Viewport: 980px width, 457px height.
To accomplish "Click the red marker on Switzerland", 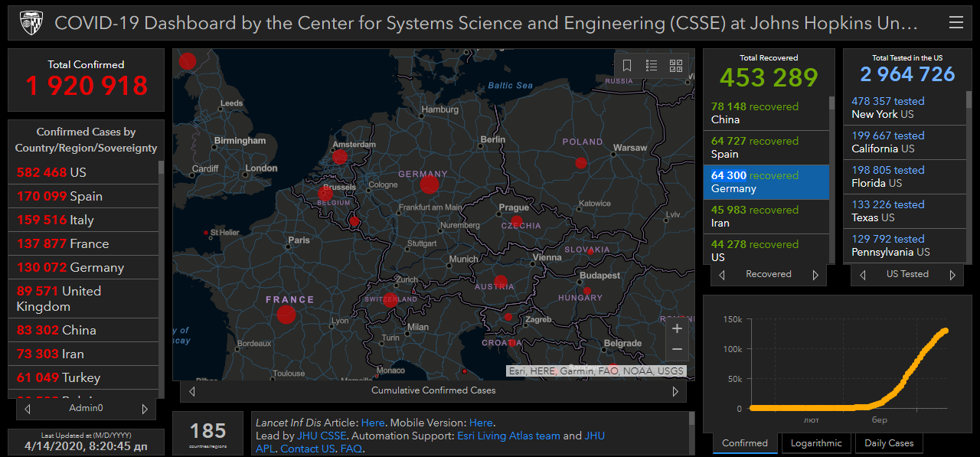I will (390, 300).
